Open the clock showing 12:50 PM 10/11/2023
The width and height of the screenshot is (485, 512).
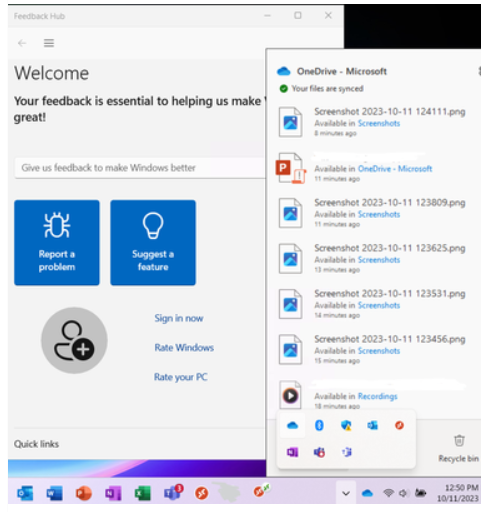tap(458, 493)
